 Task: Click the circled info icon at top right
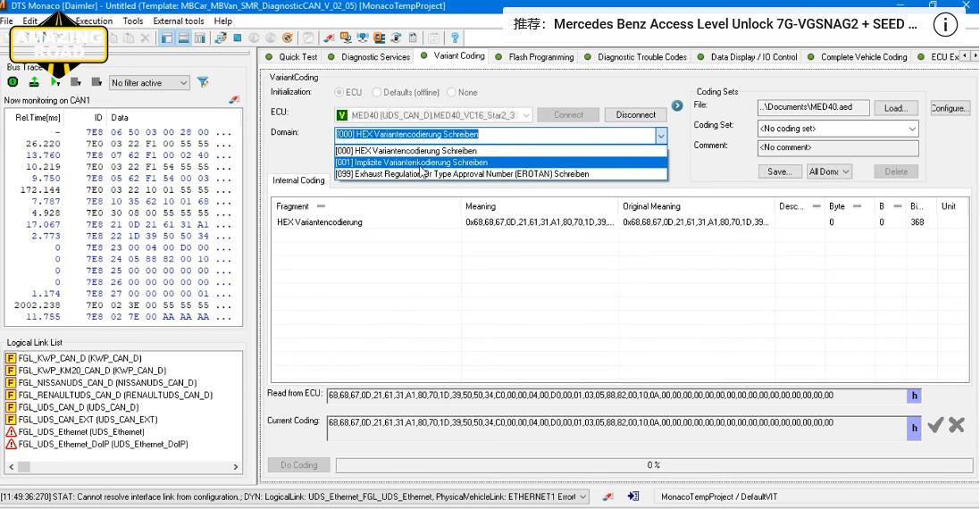(x=945, y=25)
